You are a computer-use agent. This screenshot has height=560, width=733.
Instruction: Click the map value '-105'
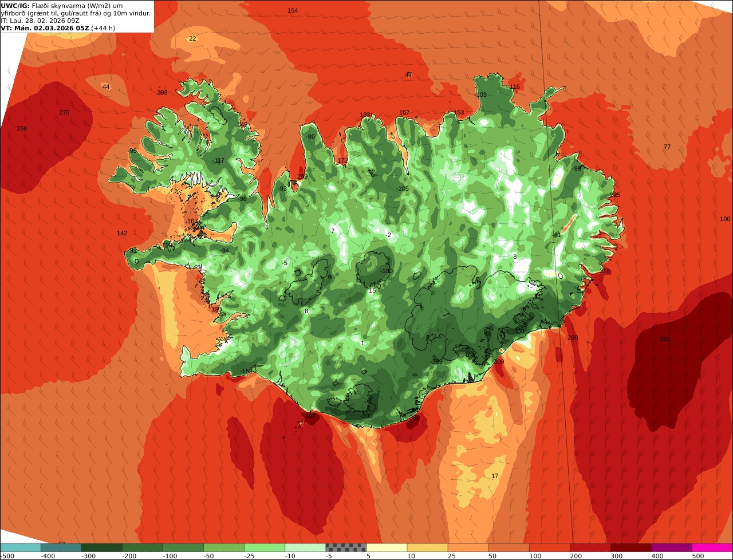pyautogui.click(x=403, y=188)
